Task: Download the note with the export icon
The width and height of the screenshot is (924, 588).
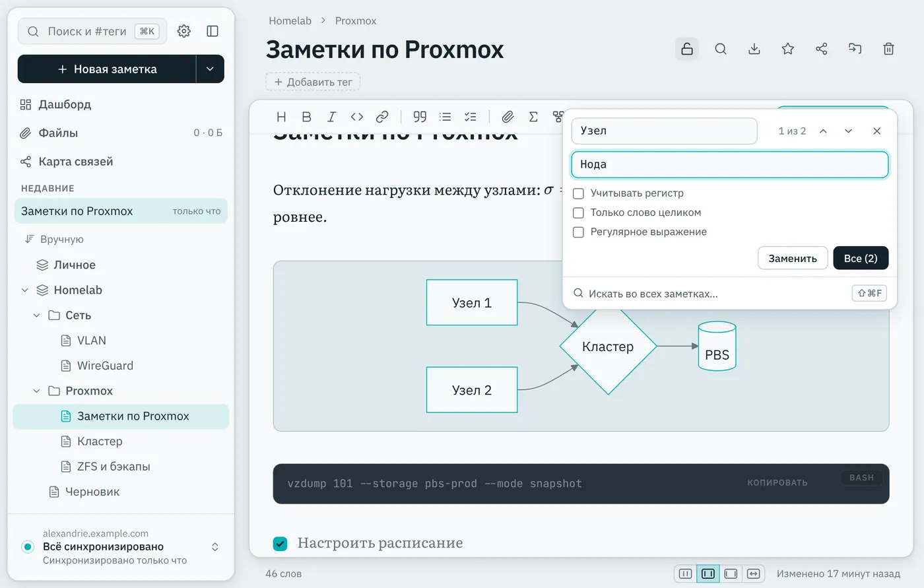Action: point(754,49)
